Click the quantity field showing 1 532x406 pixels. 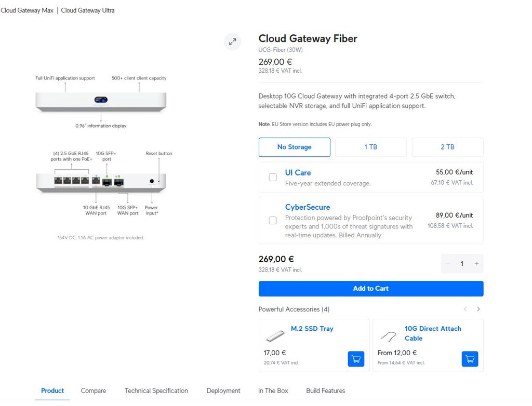(462, 264)
